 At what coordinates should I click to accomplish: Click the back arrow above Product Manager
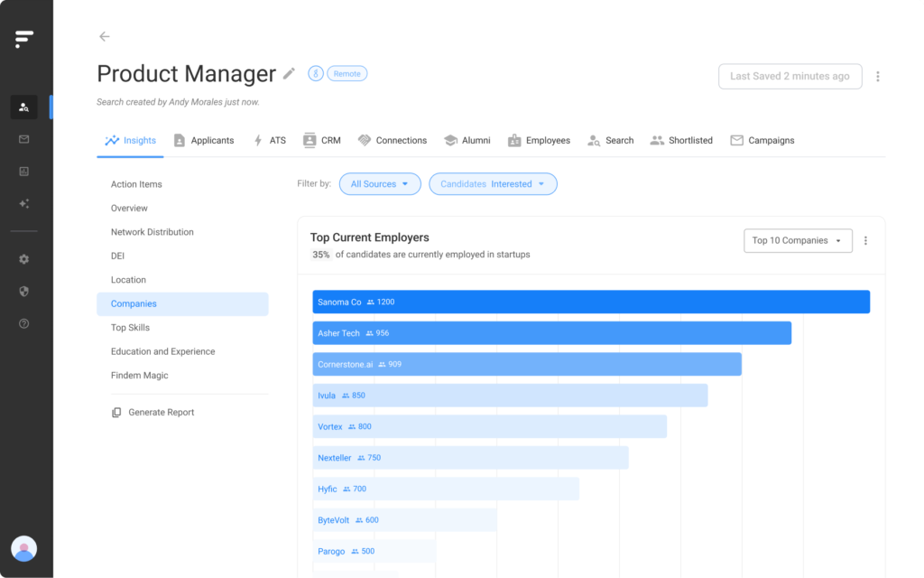pos(104,36)
